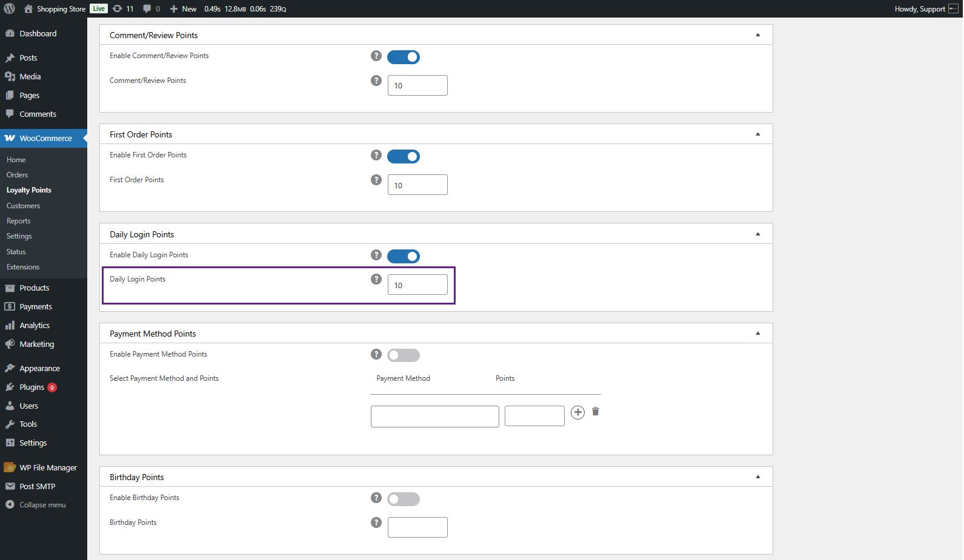The image size is (964, 560).
Task: Open the Payments menu
Action: point(35,307)
